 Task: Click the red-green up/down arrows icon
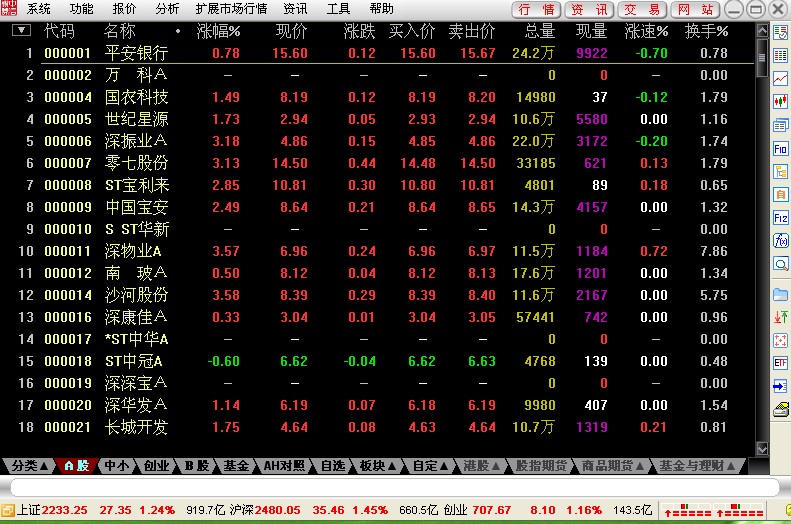click(x=780, y=317)
